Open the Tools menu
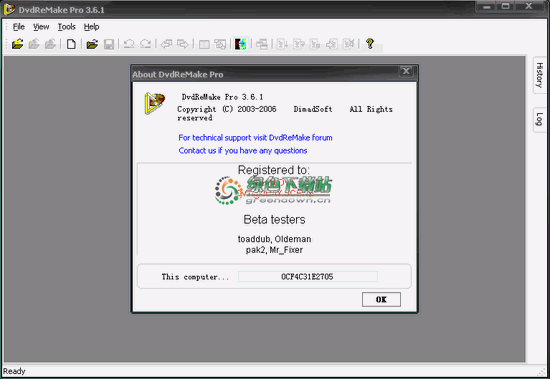 click(x=67, y=27)
